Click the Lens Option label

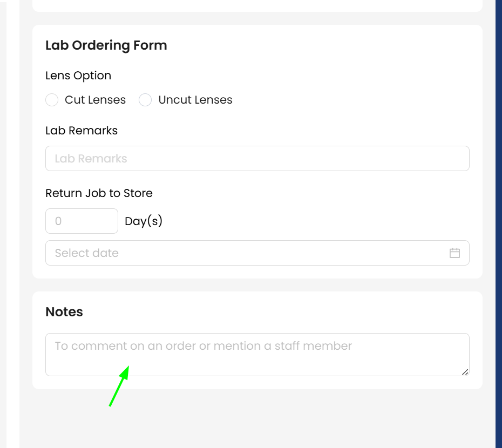(x=78, y=76)
